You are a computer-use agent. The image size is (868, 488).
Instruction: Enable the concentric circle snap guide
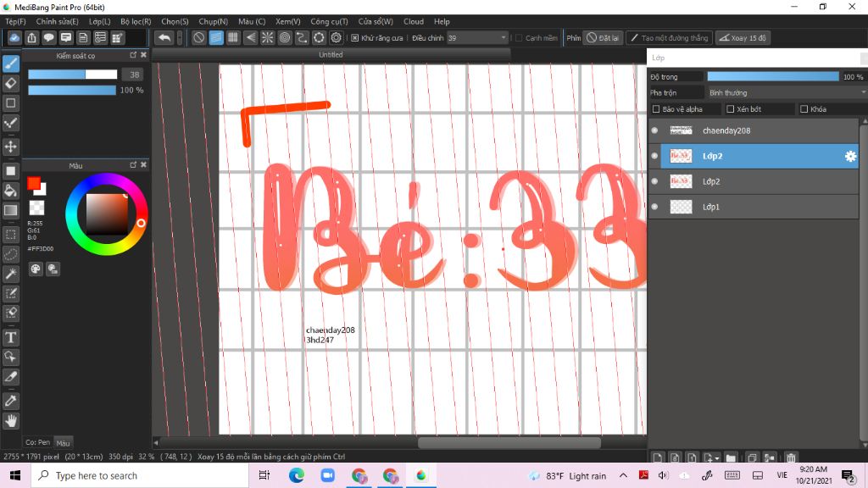coord(285,37)
